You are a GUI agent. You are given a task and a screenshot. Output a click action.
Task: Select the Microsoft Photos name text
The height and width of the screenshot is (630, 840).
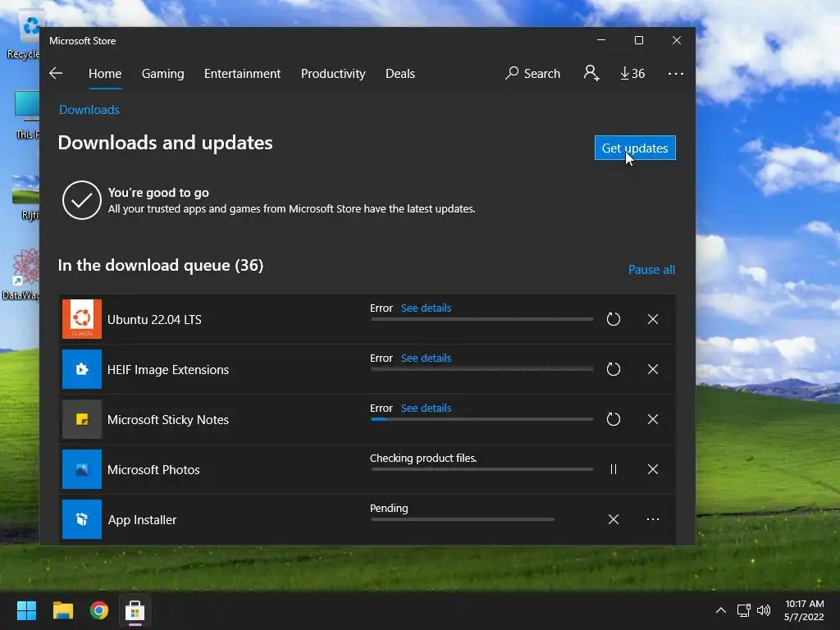pos(153,470)
